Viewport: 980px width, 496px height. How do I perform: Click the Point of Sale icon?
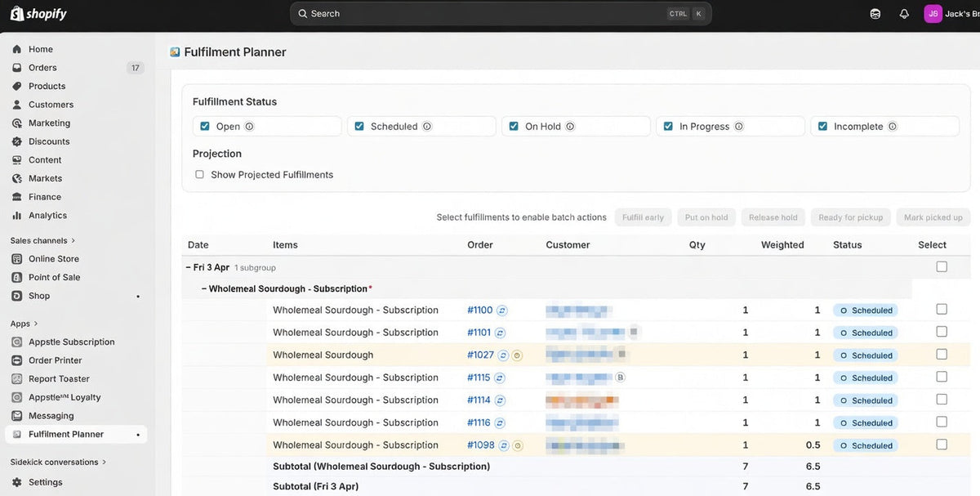pyautogui.click(x=16, y=277)
